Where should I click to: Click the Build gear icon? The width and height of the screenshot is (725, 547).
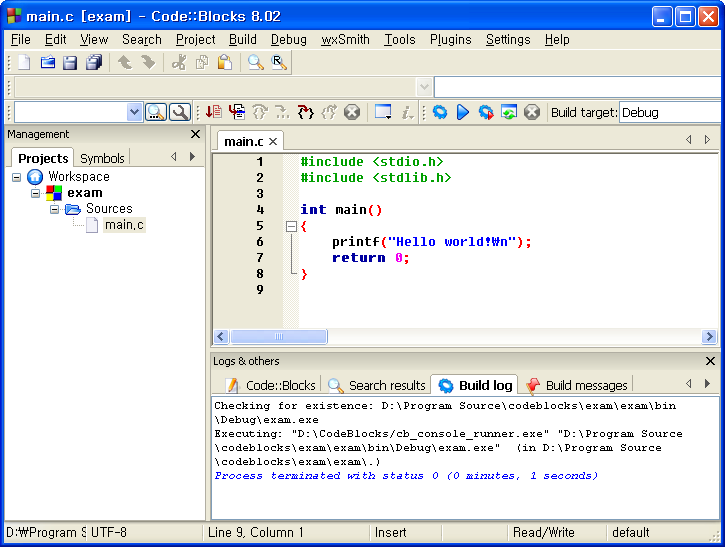(x=440, y=113)
